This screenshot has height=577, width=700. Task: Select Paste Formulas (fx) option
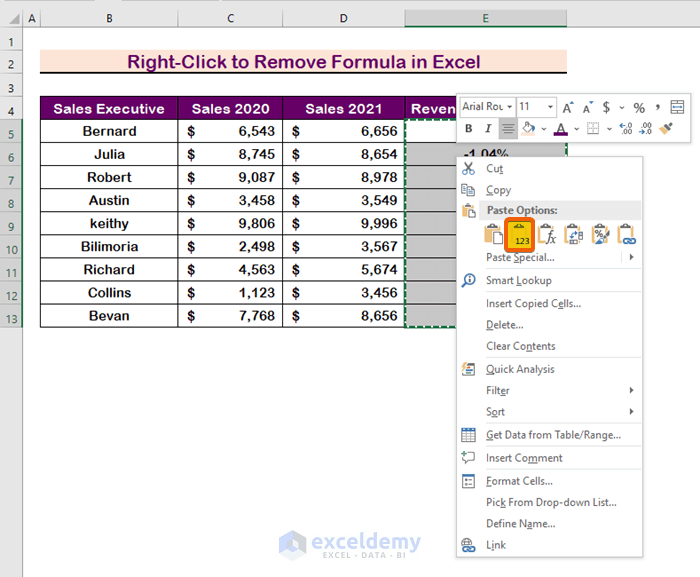coord(547,234)
